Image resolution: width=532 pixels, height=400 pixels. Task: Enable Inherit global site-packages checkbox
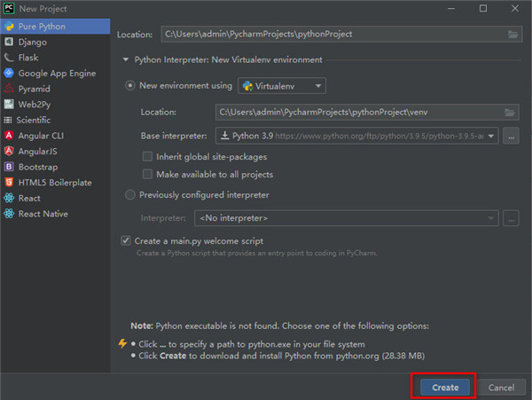[x=147, y=156]
